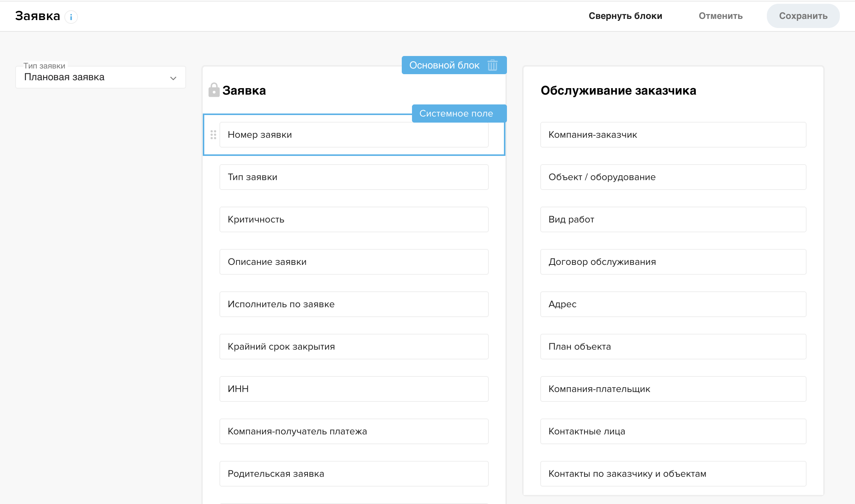Click the Описание заявки field
Screen dimensions: 855x504
click(354, 262)
